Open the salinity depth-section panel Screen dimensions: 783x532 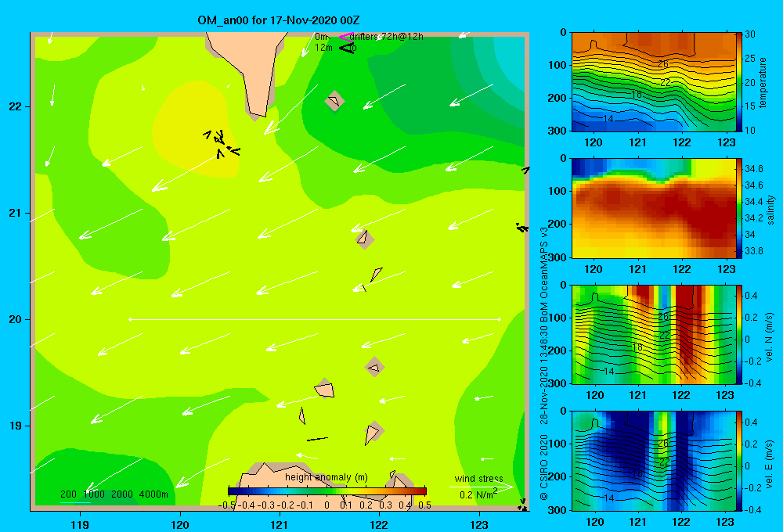click(653, 208)
